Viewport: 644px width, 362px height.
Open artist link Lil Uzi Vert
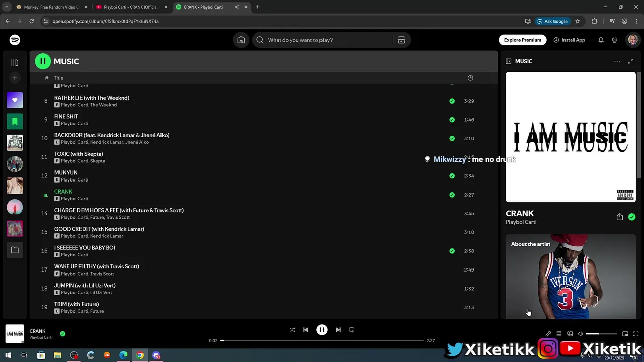101,292
